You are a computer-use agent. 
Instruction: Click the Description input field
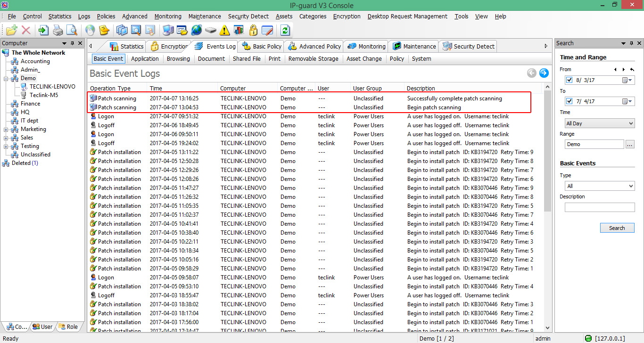(x=600, y=207)
